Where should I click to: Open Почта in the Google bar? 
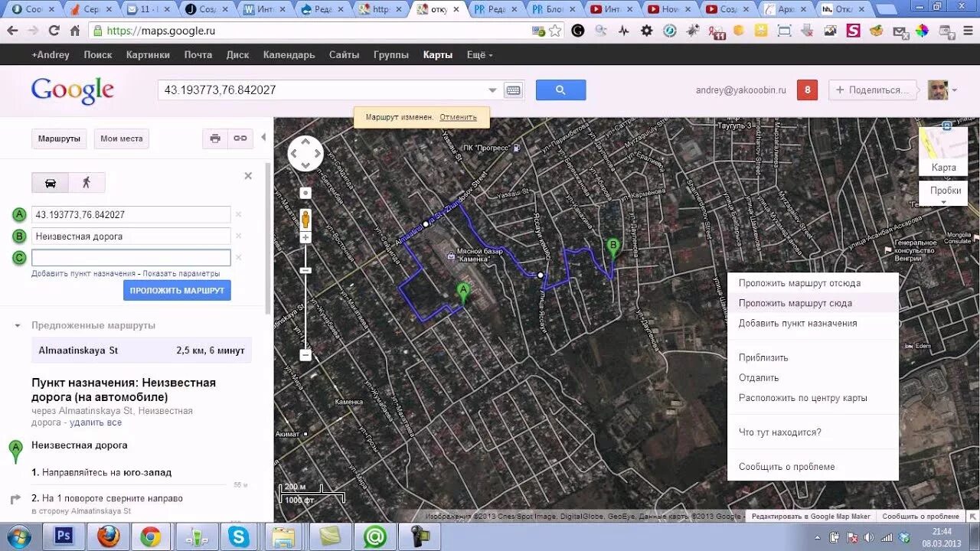(198, 55)
